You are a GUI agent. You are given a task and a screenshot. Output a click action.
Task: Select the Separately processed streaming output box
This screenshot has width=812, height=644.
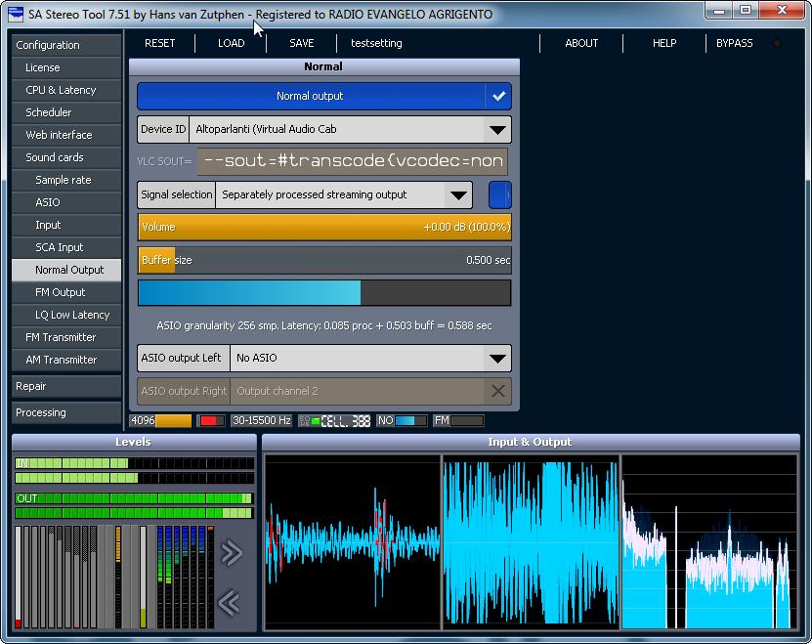[x=344, y=194]
